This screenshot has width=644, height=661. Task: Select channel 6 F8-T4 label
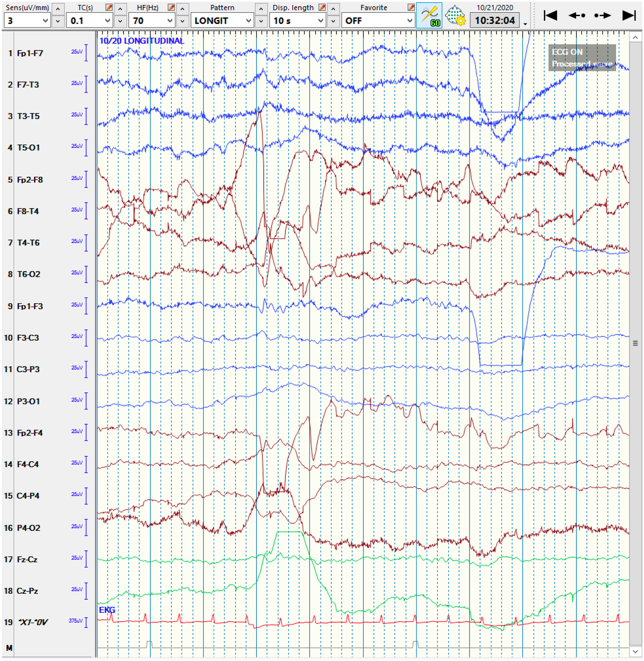pos(28,211)
